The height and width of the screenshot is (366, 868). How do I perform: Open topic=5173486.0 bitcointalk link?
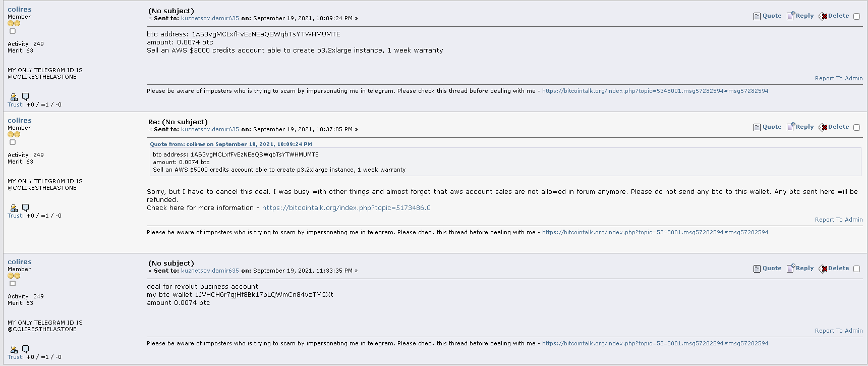(346, 208)
